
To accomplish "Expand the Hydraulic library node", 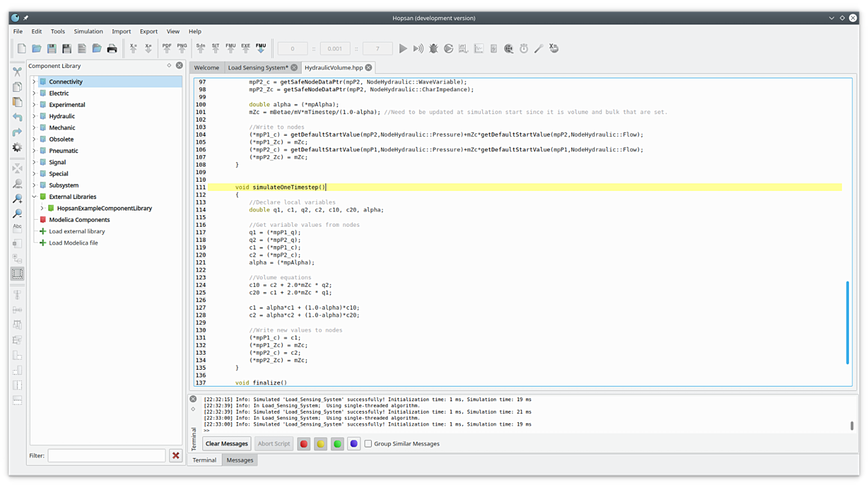I will (34, 117).
